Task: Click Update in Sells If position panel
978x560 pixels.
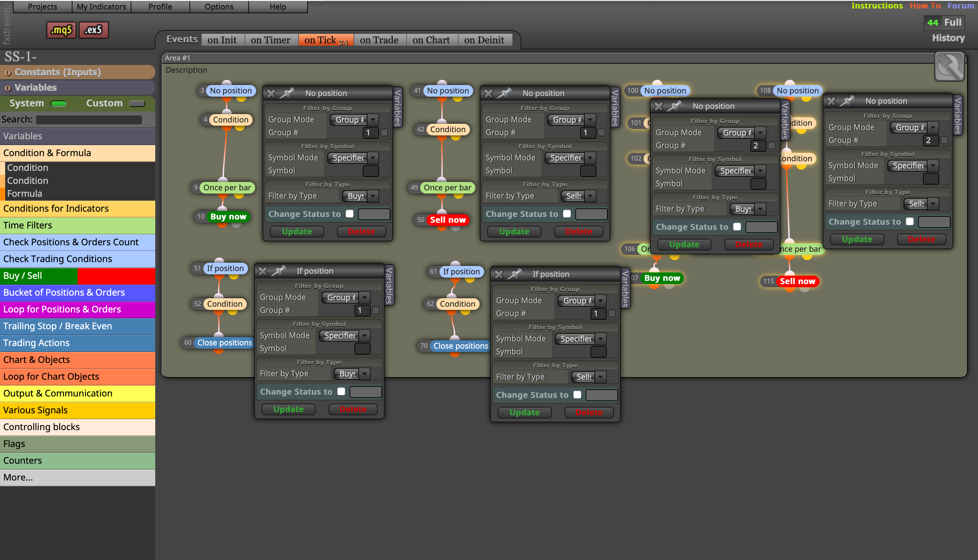Action: [524, 412]
